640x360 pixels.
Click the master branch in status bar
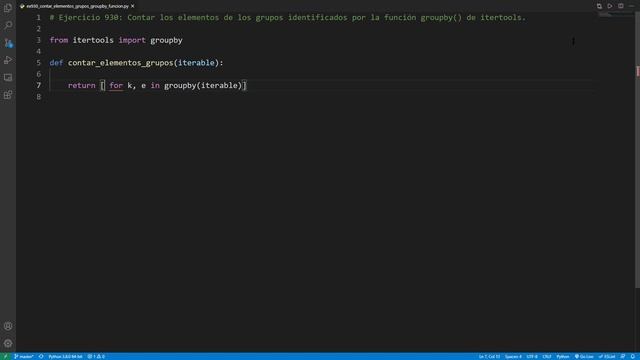(24, 356)
